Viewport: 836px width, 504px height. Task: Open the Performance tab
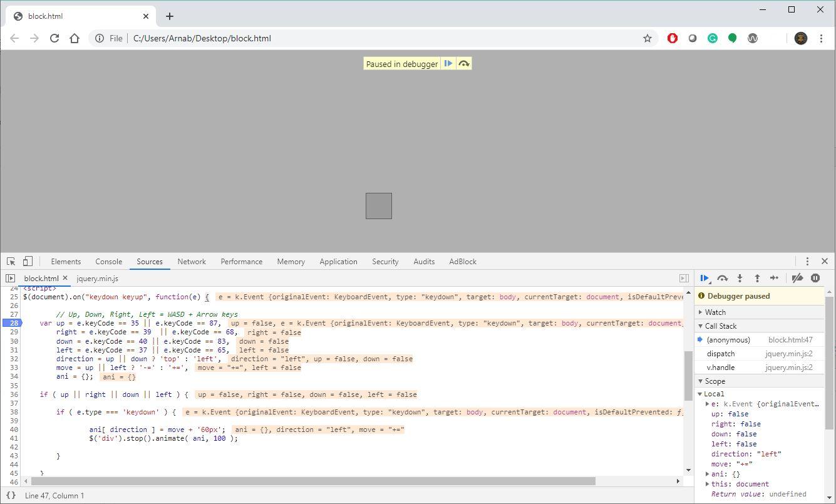(241, 261)
